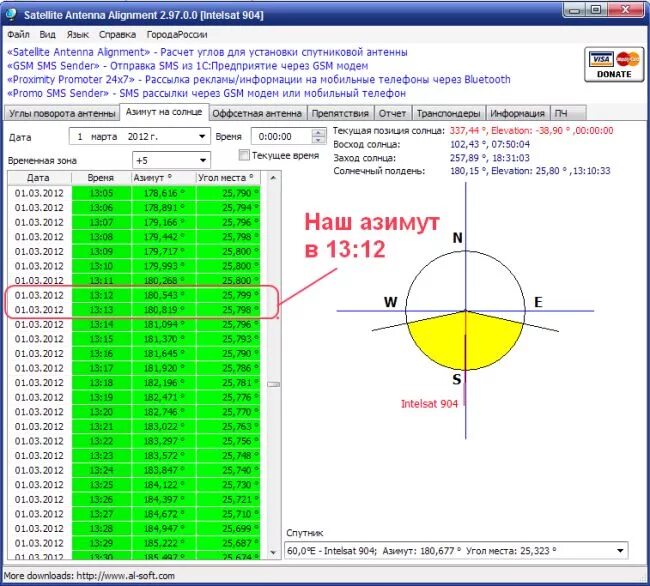Click elevation value 25,730 °
This screenshot has width=650, height=586.
click(x=228, y=485)
